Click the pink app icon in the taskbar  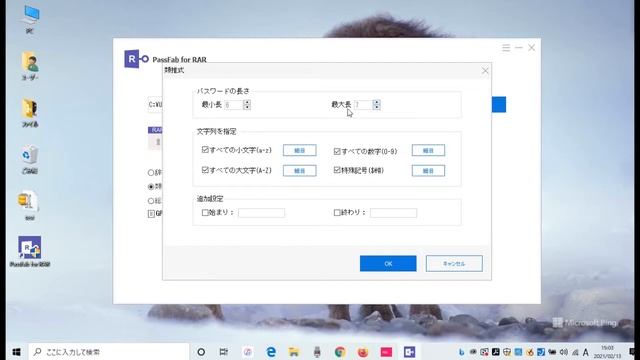pyautogui.click(x=386, y=351)
